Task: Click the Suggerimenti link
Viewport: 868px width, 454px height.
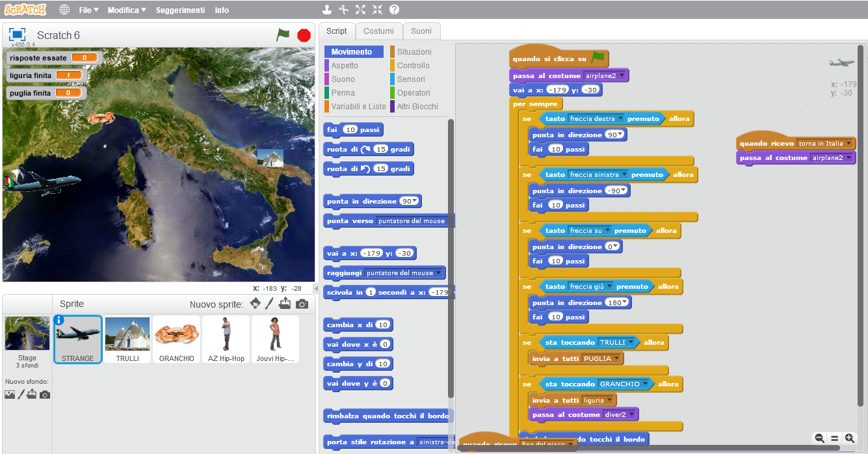Action: coord(180,10)
